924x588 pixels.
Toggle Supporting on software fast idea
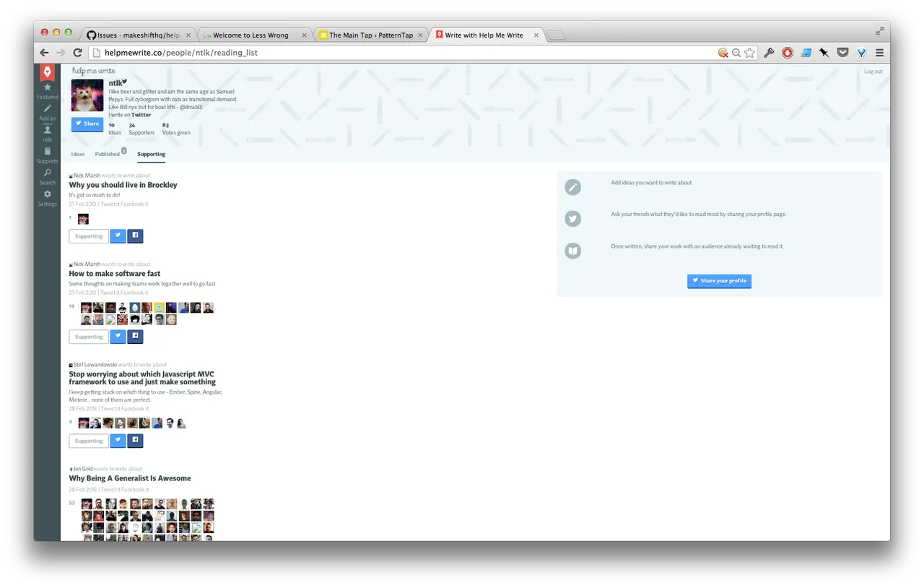[89, 336]
